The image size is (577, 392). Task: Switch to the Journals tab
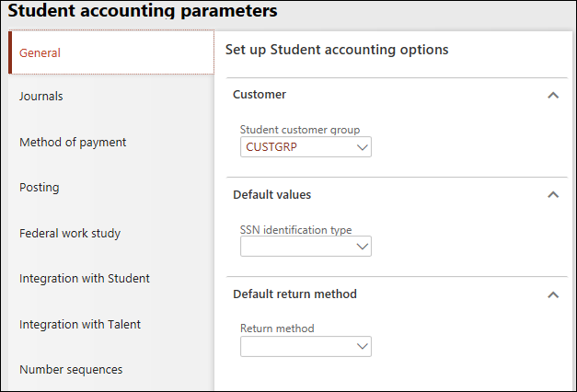(41, 97)
